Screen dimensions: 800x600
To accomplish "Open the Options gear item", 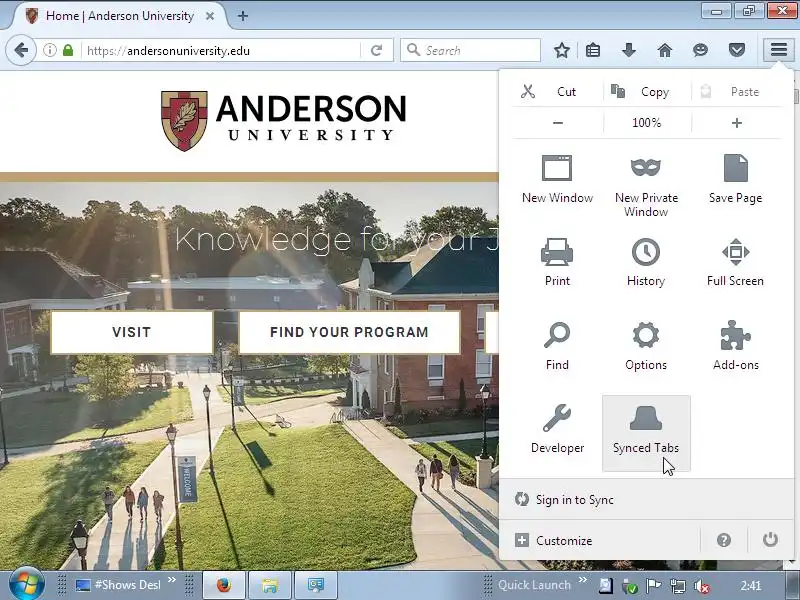I will pyautogui.click(x=646, y=346).
